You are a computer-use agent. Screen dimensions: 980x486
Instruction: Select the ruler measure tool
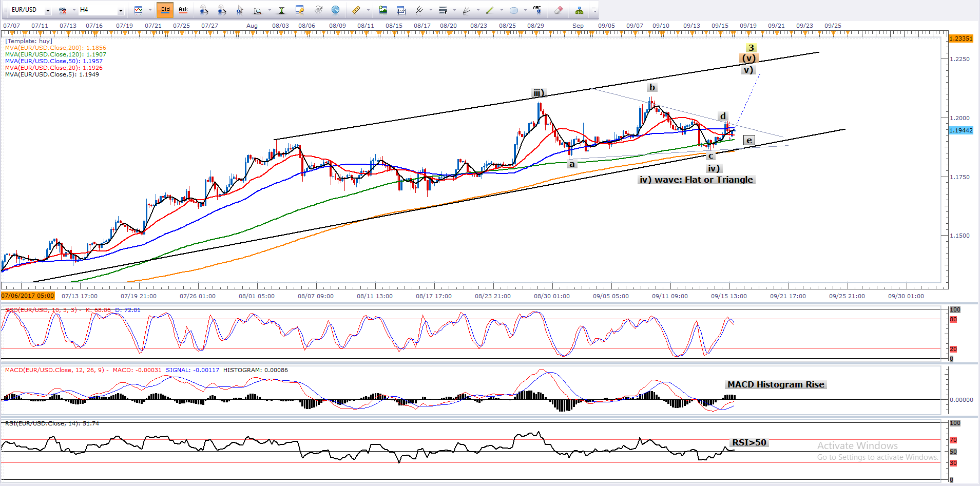tap(356, 10)
